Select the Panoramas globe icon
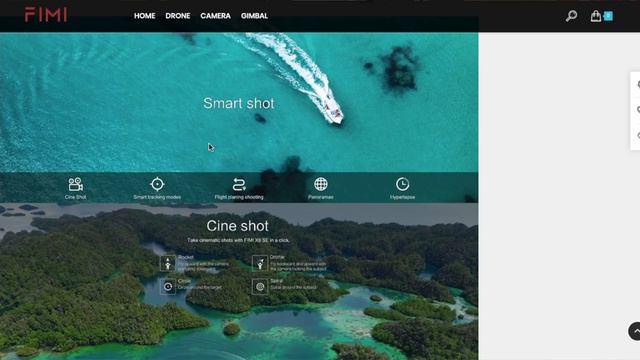Image resolution: width=640 pixels, height=360 pixels. [x=321, y=184]
